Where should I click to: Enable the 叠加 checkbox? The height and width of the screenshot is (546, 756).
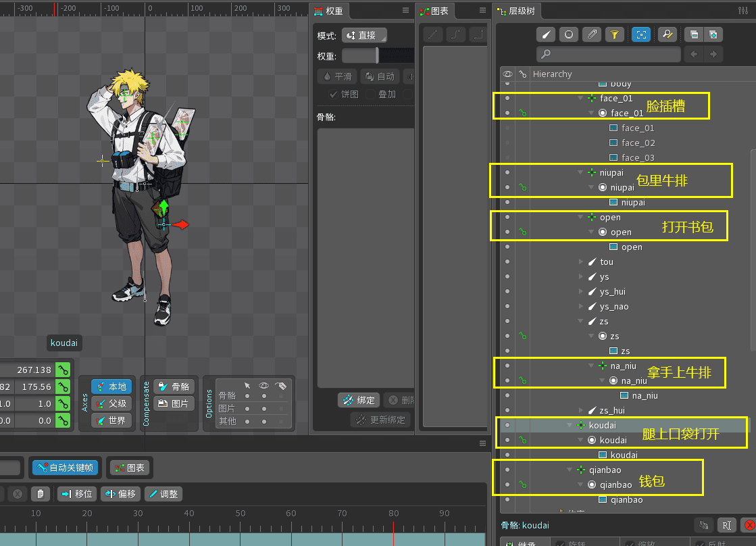click(370, 95)
